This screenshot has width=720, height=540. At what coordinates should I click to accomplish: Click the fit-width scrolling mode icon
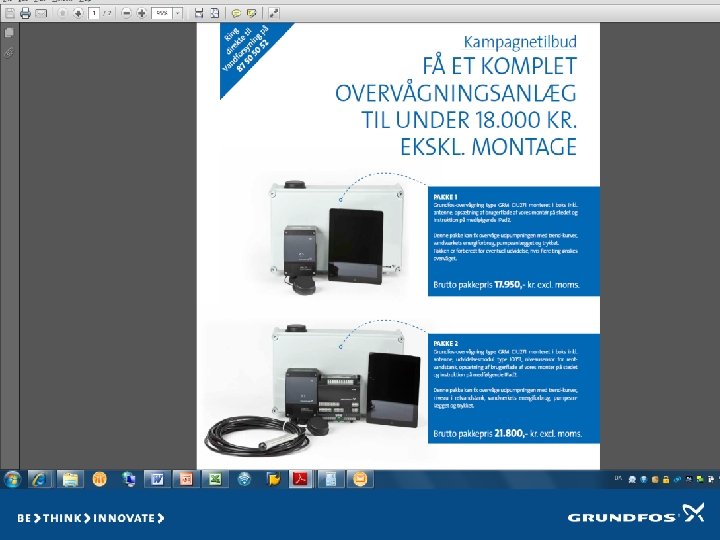[x=198, y=13]
